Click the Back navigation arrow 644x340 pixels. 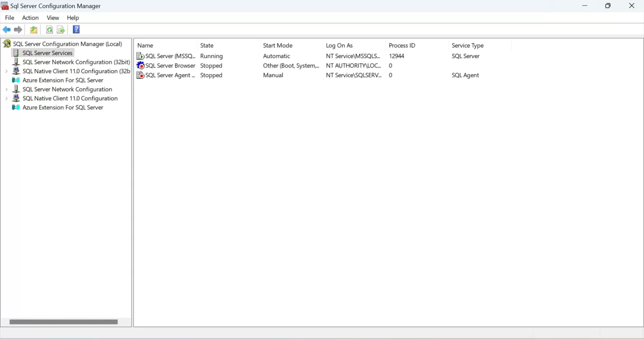pos(6,29)
